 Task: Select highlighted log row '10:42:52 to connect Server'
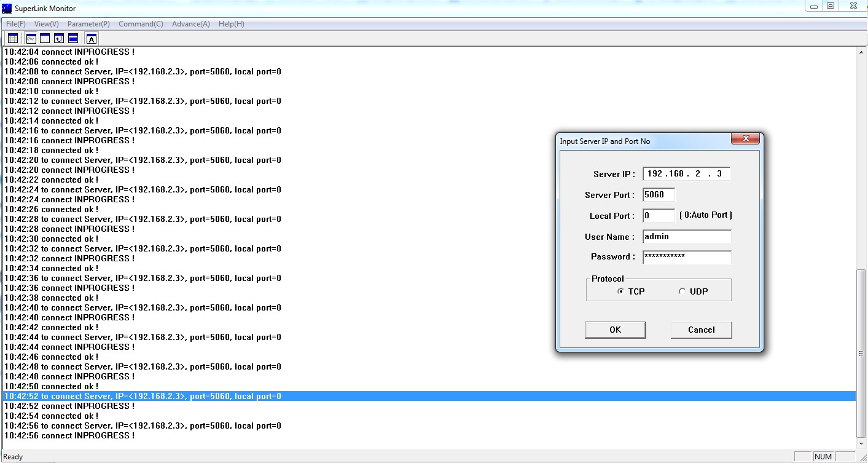click(429, 397)
